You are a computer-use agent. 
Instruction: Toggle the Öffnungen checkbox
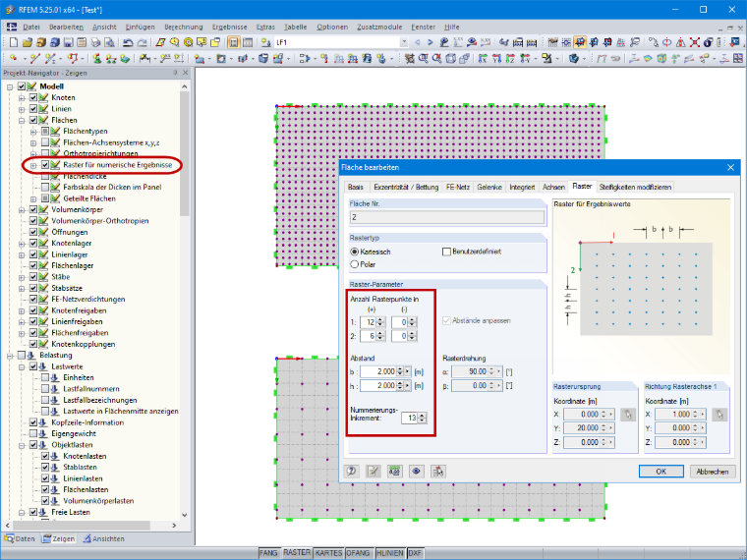tap(32, 232)
